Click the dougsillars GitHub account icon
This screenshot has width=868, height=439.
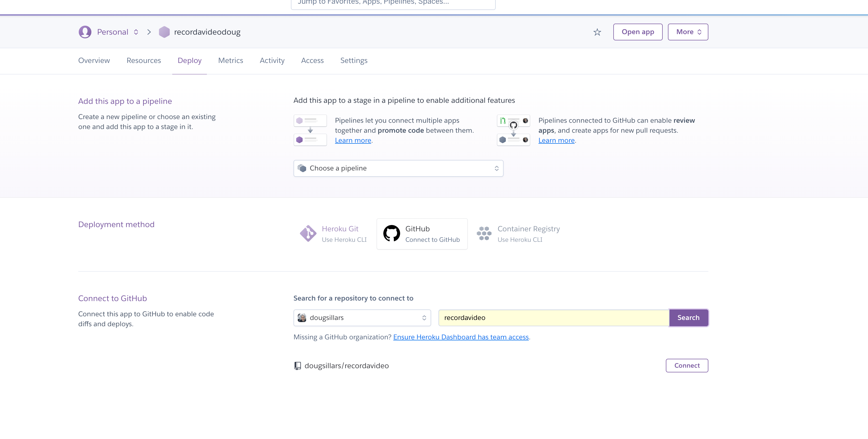tap(302, 318)
